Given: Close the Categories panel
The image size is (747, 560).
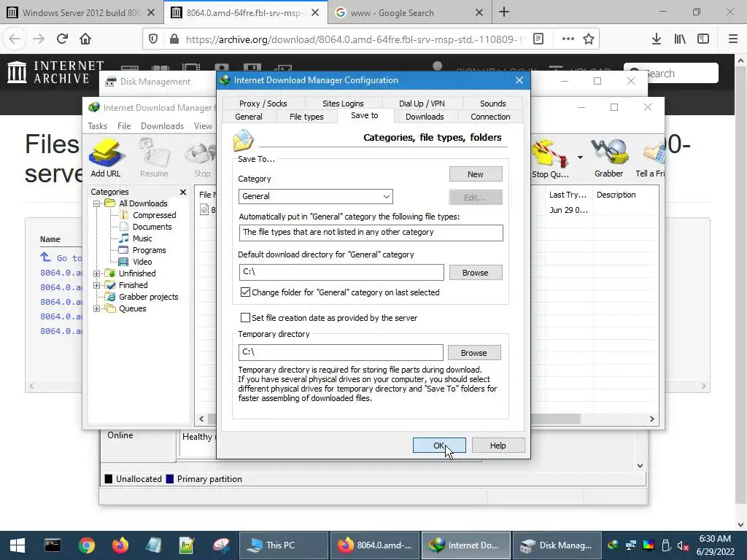Looking at the screenshot, I should click(x=183, y=192).
